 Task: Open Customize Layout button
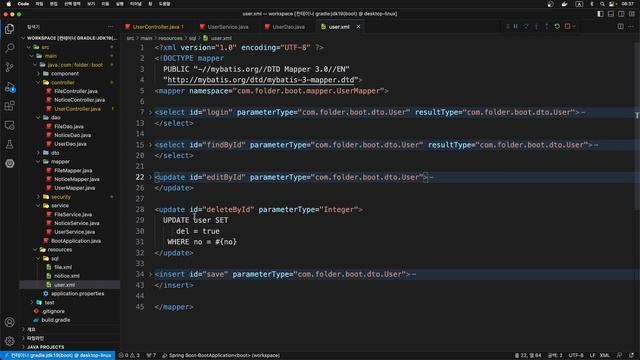click(x=631, y=14)
